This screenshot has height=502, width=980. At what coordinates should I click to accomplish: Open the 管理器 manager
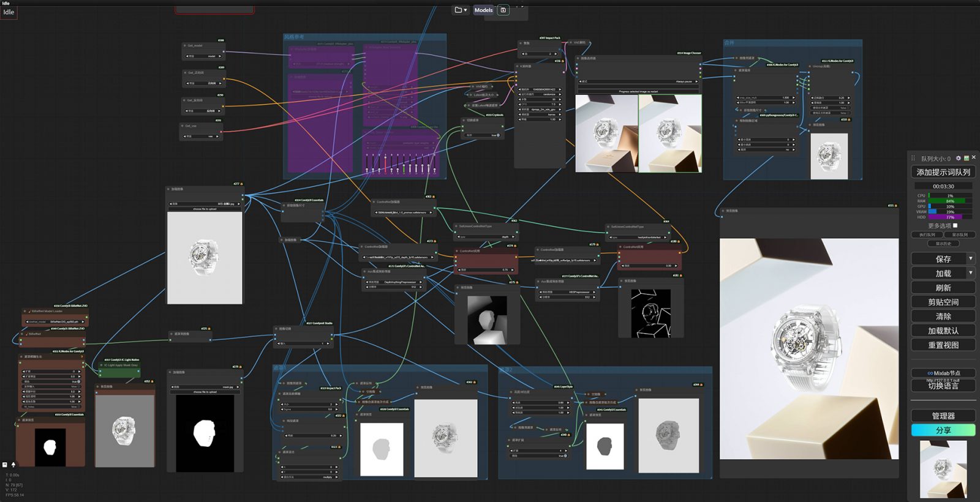(x=943, y=416)
